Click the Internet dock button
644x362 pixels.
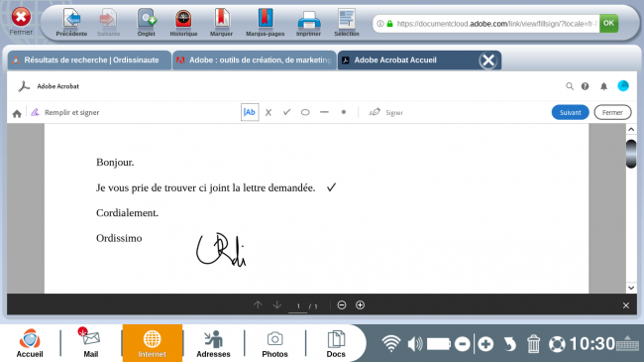152,343
